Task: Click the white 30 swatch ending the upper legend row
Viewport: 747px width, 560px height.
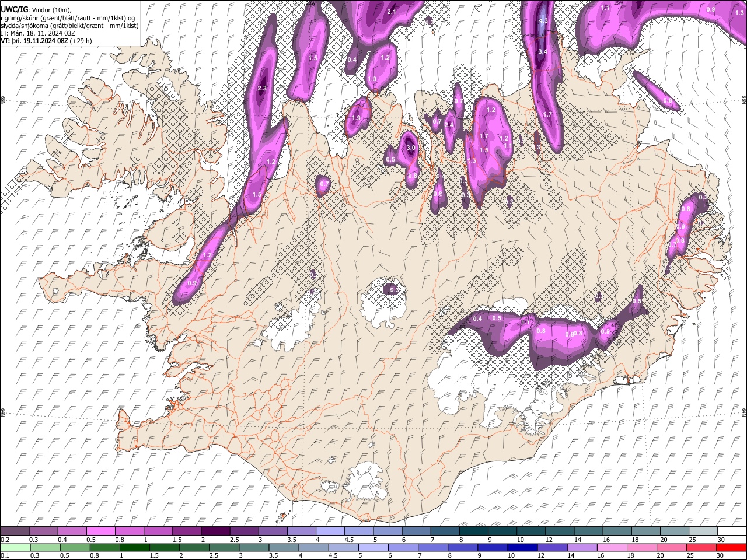Action: (732, 531)
